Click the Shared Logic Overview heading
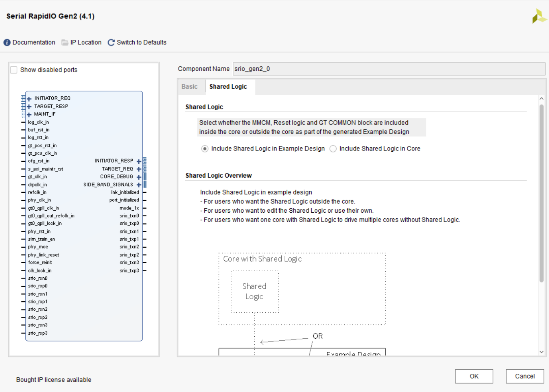The image size is (549, 392). (x=219, y=176)
